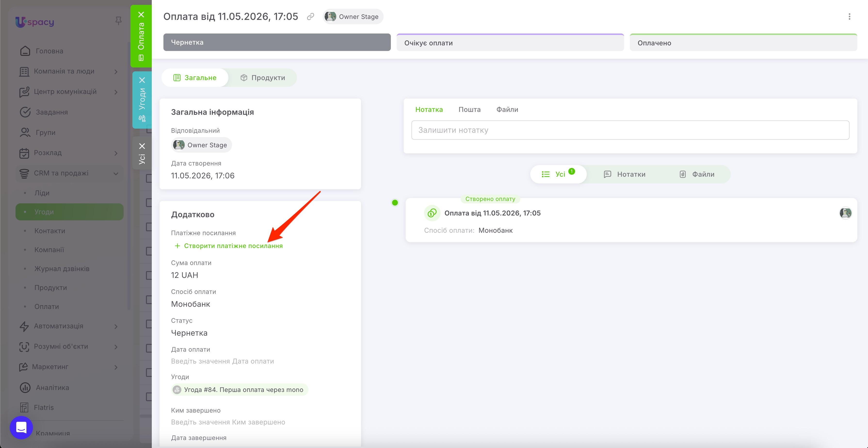
Task: Select the Очікує оплати stage
Action: [510, 42]
